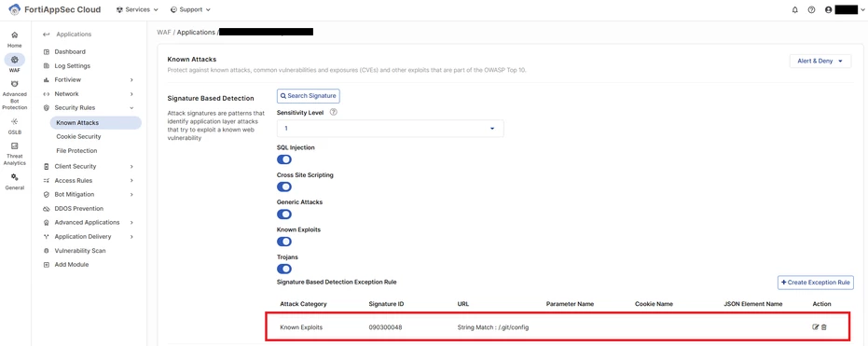Toggle Known Exploits detection
Image resolution: width=868 pixels, height=346 pixels.
[x=284, y=242]
